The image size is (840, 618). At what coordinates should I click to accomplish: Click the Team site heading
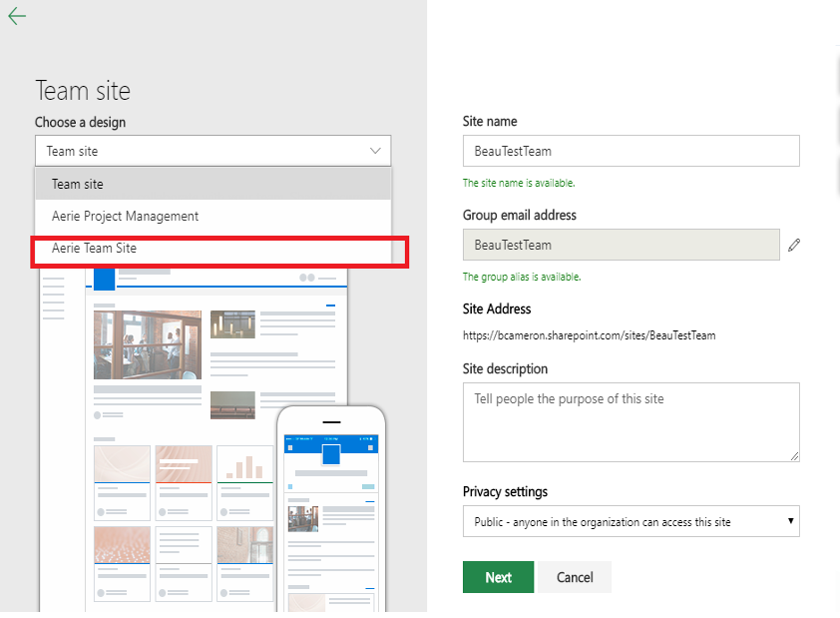click(83, 91)
